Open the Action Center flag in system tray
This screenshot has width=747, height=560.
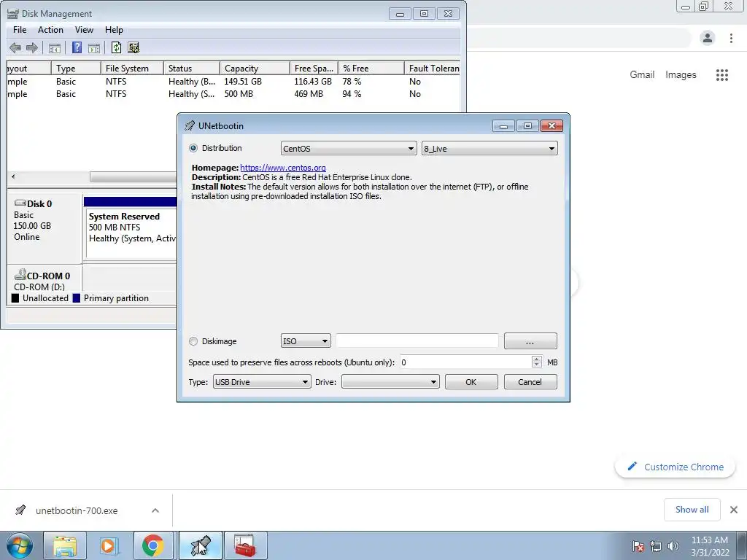click(638, 546)
